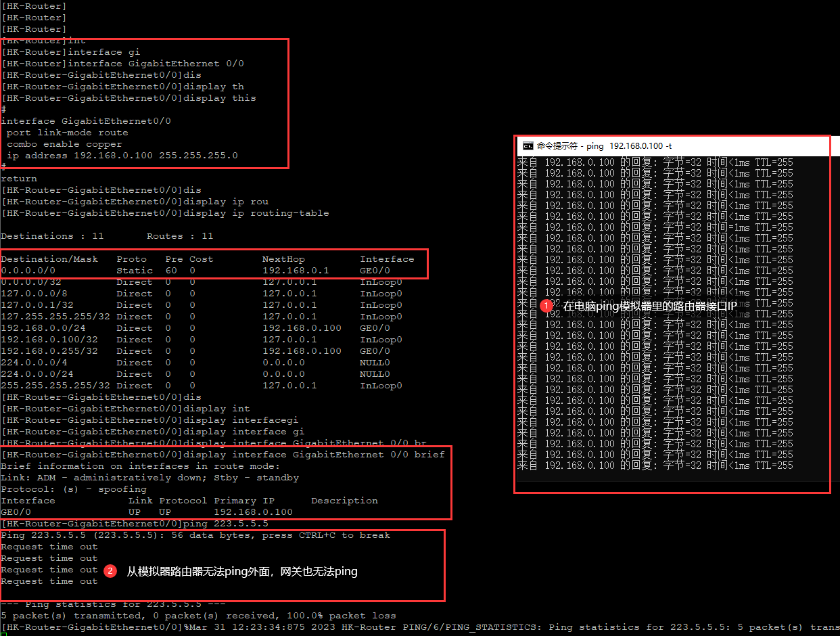Click the command line ending 'display interfacegi'

click(x=149, y=420)
